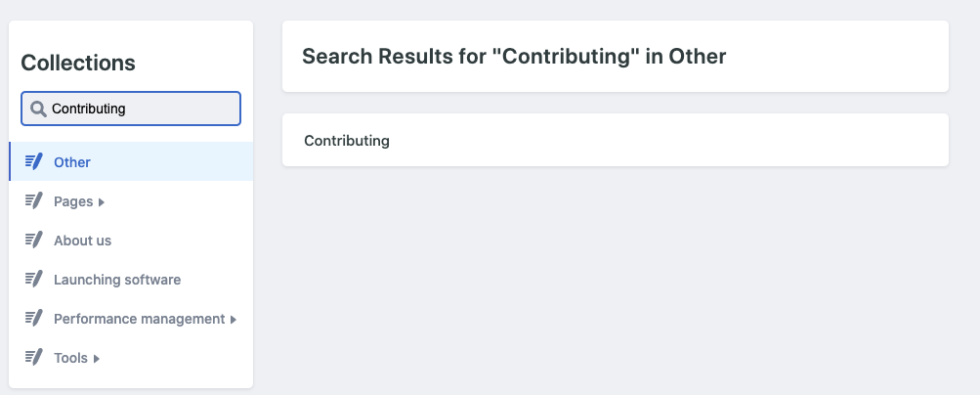Select the Other collection
The image size is (980, 395).
pos(72,162)
